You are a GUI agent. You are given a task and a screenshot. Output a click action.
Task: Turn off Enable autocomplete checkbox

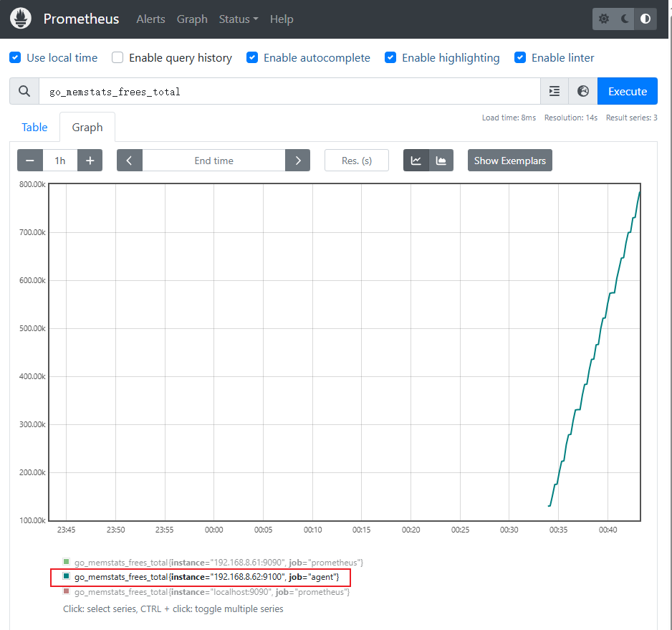click(x=252, y=57)
